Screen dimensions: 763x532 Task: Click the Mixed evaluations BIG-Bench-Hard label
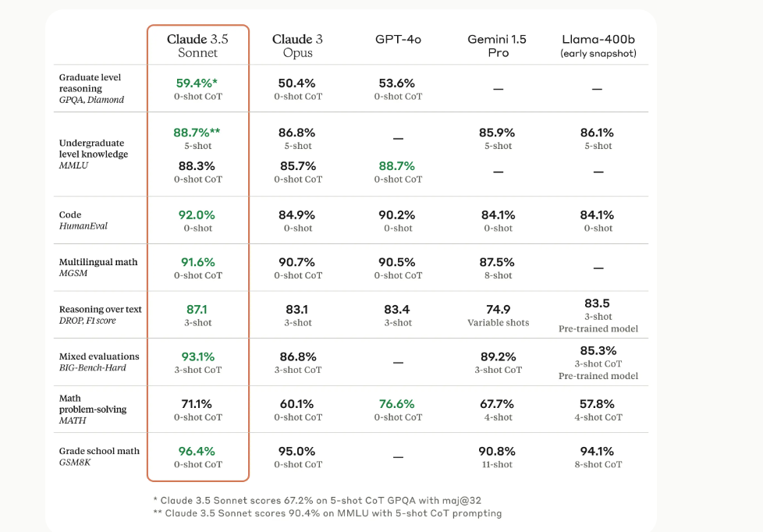pyautogui.click(x=99, y=362)
